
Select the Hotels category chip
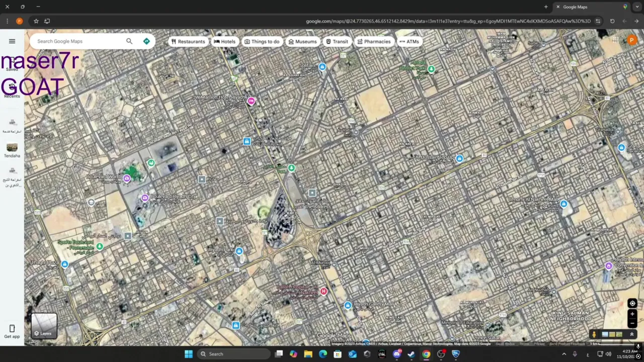tap(224, 42)
